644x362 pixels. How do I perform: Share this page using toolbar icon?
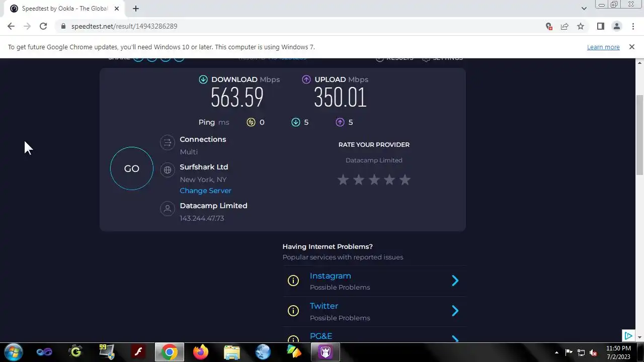point(565,26)
